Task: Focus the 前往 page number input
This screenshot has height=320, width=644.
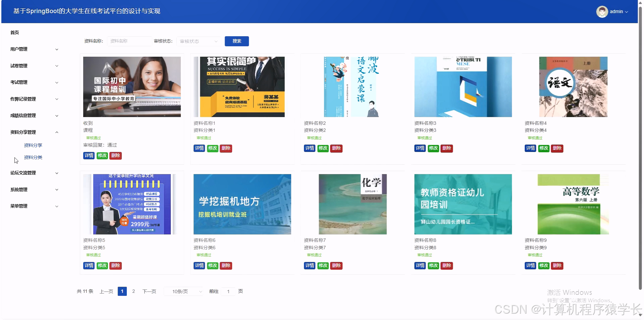Action: pos(228,291)
